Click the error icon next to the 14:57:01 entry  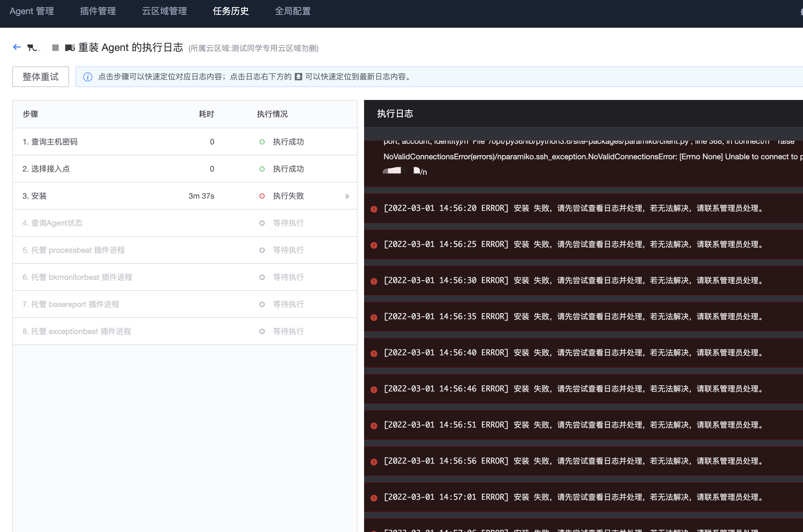pos(374,498)
